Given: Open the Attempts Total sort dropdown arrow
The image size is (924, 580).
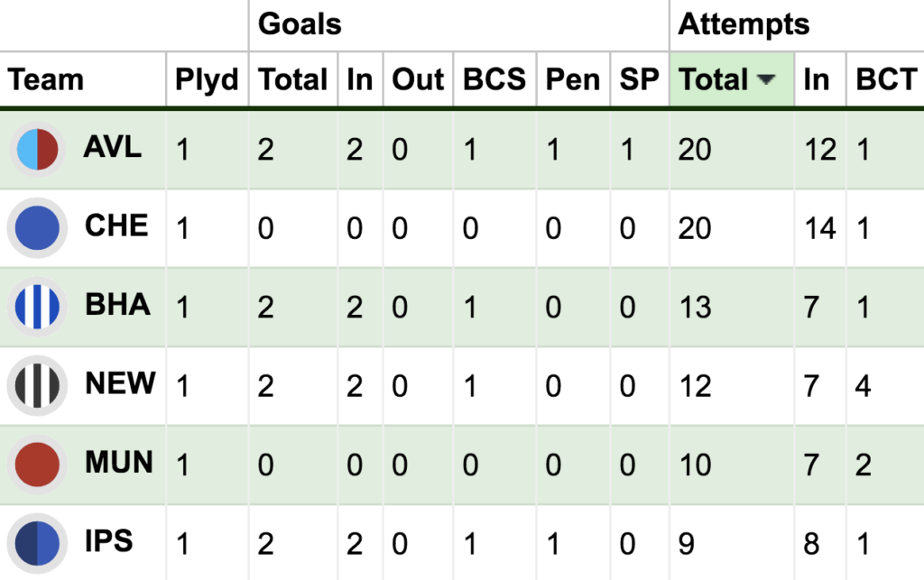Looking at the screenshot, I should (766, 80).
